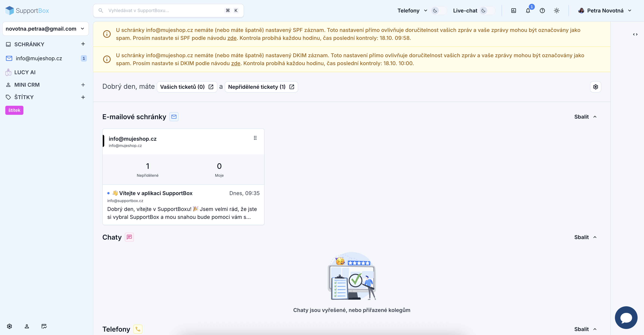Select the pink 'štítek' label tag
Screen dimensions: 644x335
click(14, 110)
